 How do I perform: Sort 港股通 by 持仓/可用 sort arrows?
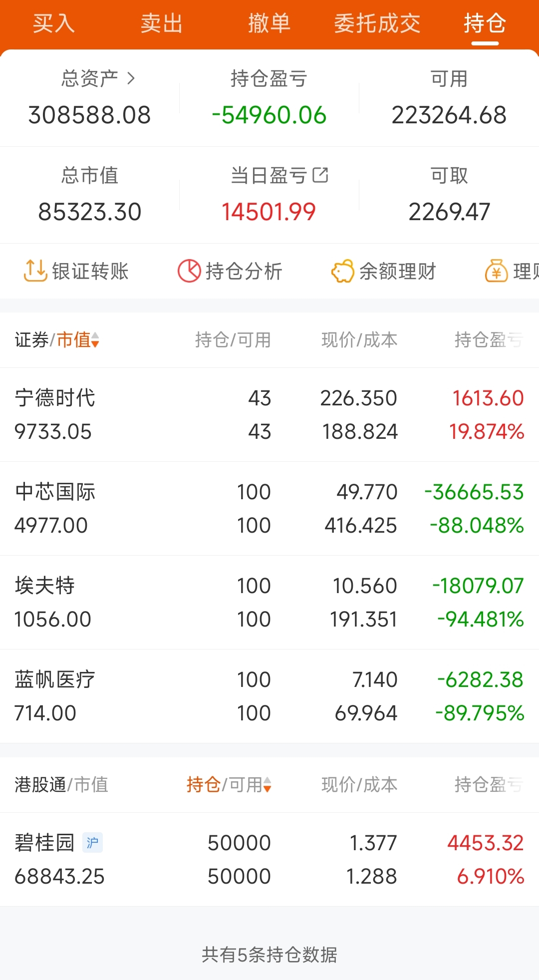click(268, 785)
